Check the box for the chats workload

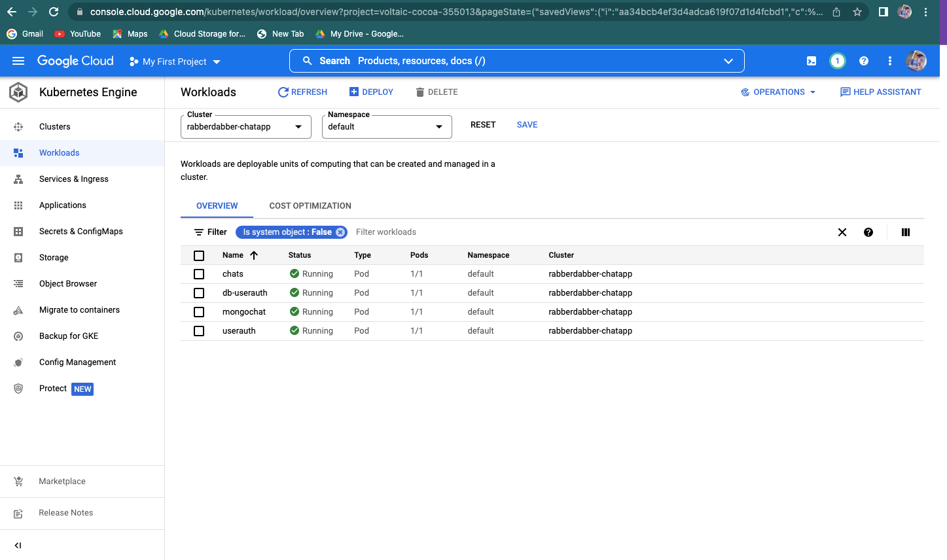pyautogui.click(x=199, y=274)
